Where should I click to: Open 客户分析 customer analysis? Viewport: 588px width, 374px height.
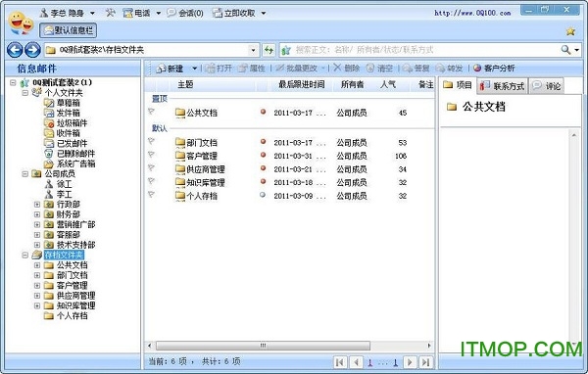[x=494, y=69]
